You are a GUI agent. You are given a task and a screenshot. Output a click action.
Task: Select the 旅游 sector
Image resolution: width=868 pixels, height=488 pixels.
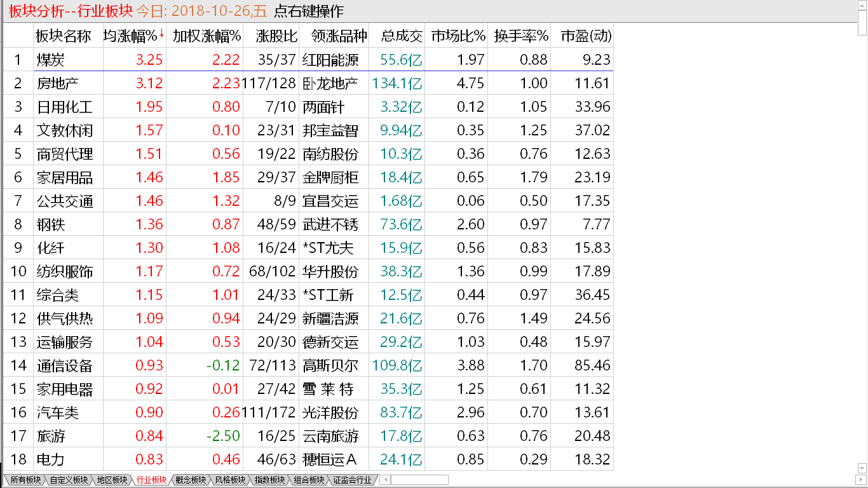51,436
